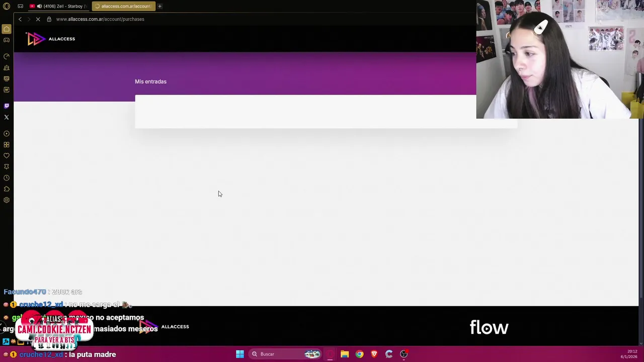This screenshot has width=644, height=362.
Task: Open Extensions cube icon in sidebar
Action: (x=7, y=189)
